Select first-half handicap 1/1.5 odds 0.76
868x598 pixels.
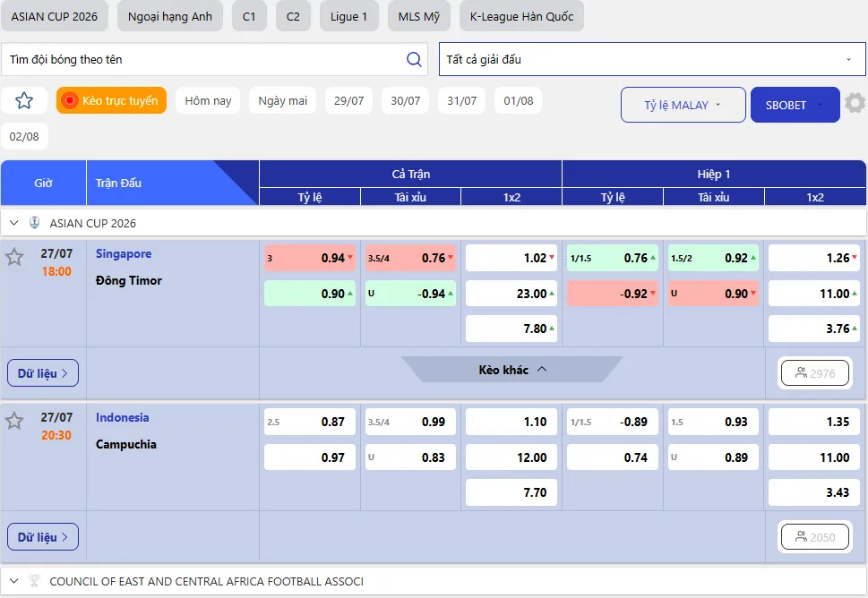(x=613, y=258)
